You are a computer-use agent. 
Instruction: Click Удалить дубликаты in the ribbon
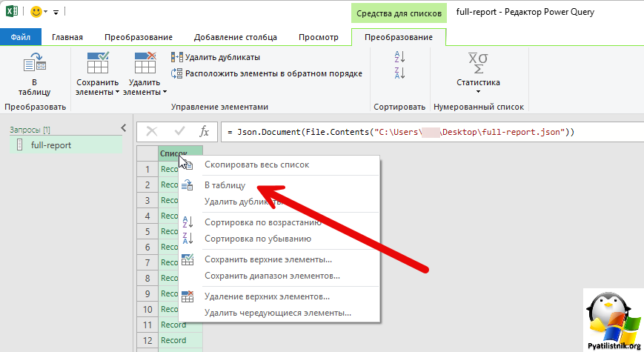[x=216, y=57]
